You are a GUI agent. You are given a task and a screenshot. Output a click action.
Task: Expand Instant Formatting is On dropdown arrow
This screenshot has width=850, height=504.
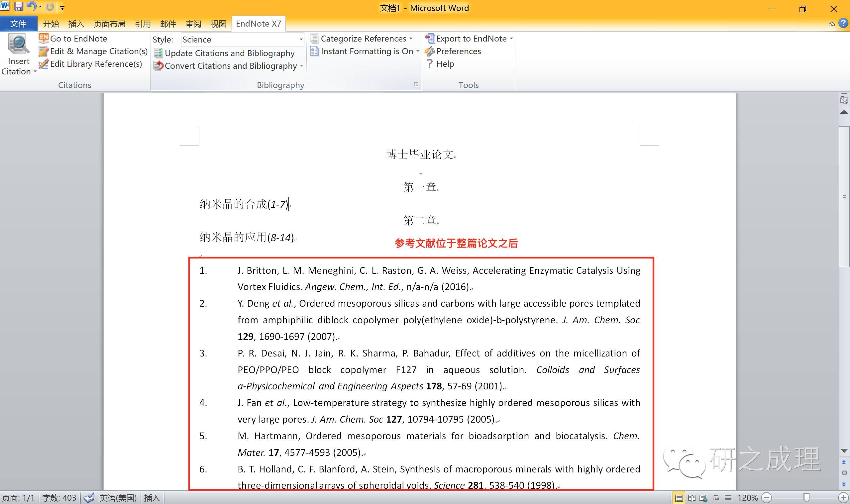(418, 51)
